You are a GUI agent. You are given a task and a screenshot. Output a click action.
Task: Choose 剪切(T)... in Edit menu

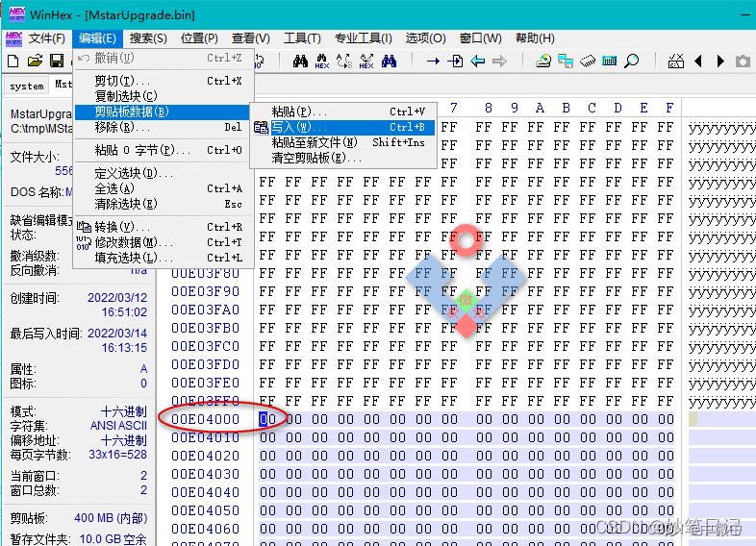point(164,81)
